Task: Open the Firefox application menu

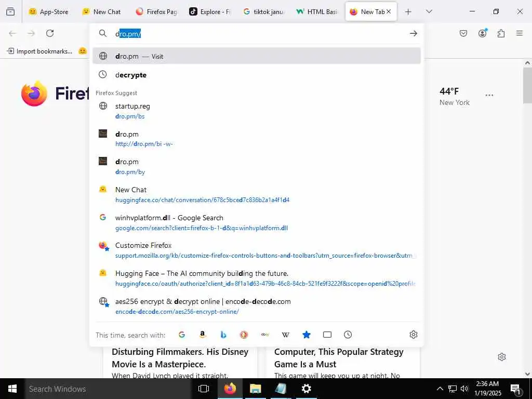Action: pyautogui.click(x=520, y=33)
